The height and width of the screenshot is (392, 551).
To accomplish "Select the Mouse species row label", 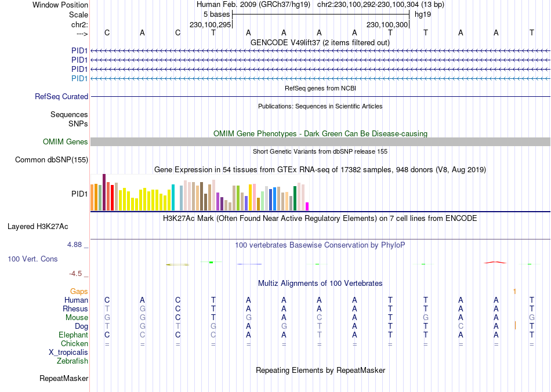I will [77, 318].
